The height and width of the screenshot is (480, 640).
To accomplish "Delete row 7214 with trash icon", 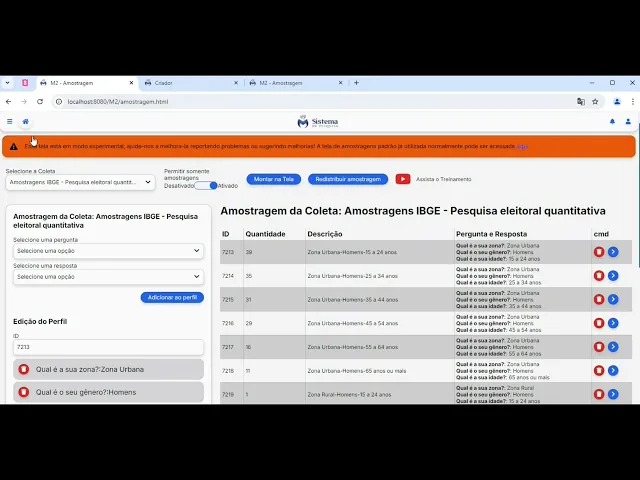I will 599,276.
